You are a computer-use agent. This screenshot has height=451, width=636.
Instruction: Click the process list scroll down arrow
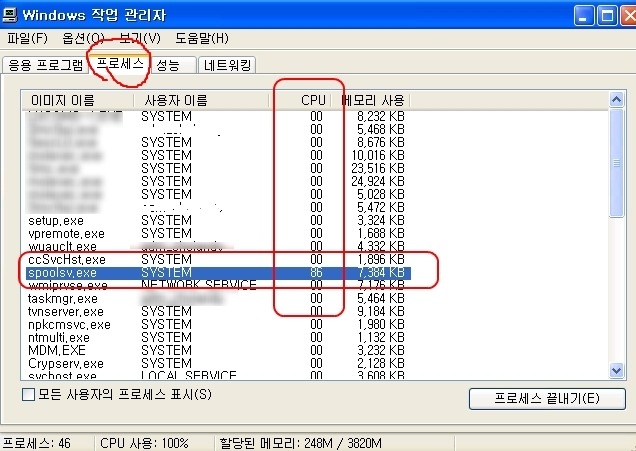(x=618, y=372)
